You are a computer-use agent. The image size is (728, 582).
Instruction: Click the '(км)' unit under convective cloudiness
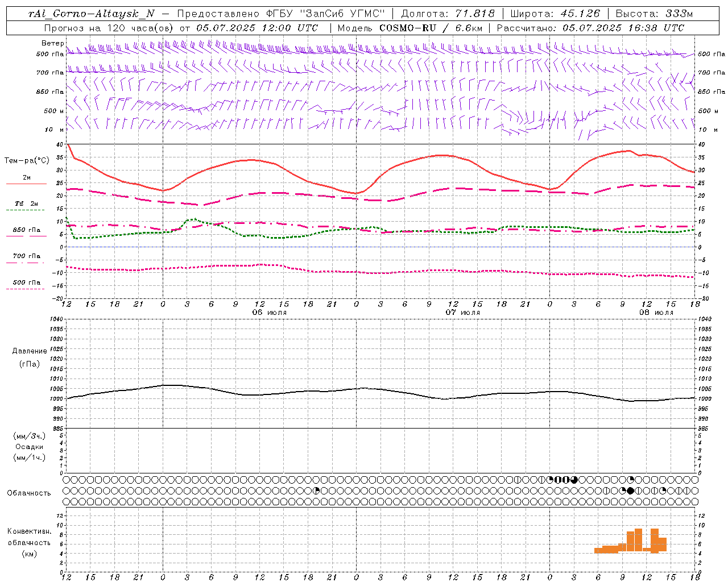pos(30,554)
